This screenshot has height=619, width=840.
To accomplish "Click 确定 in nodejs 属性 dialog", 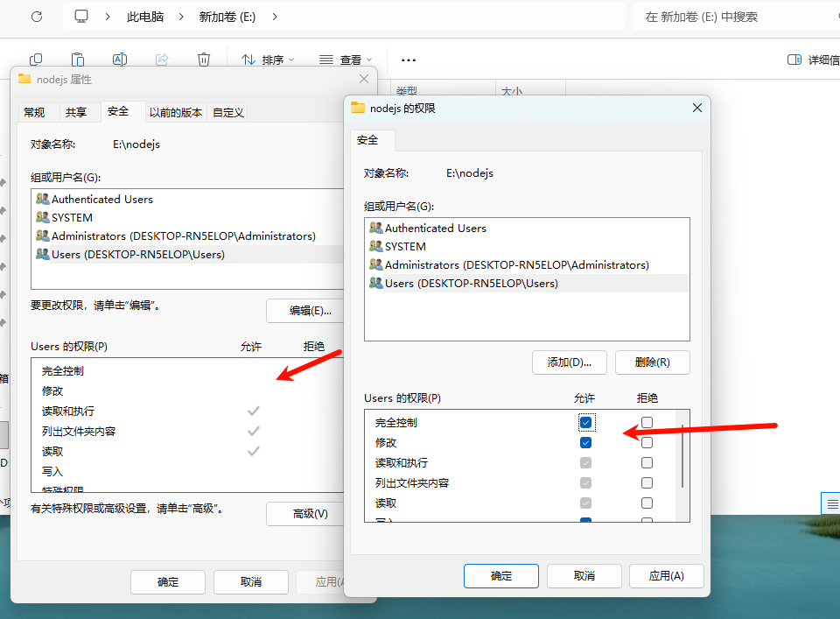I will [x=168, y=582].
